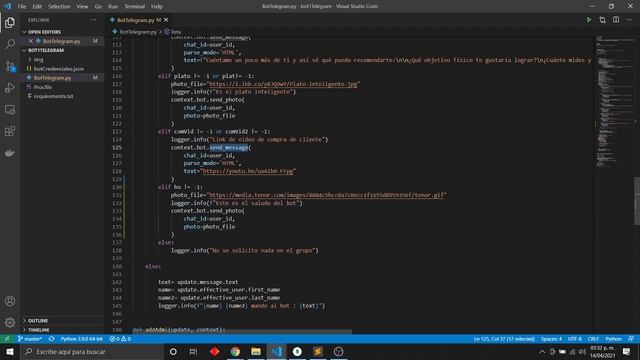Open the youtu.be link in the code

coord(248,171)
